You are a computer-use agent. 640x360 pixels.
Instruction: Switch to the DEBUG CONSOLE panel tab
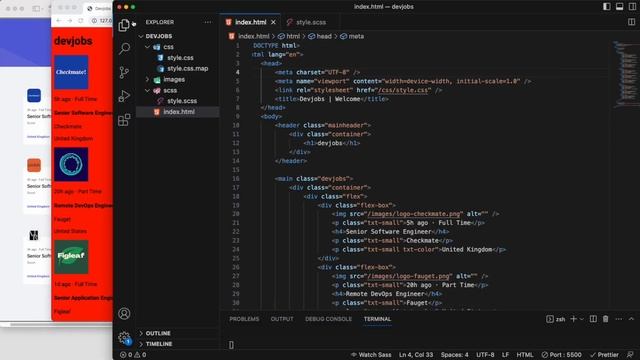(x=328, y=319)
